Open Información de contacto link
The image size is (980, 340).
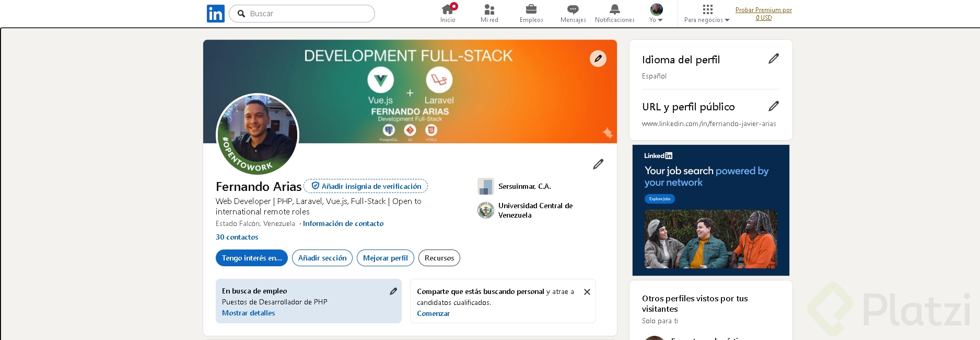click(343, 223)
